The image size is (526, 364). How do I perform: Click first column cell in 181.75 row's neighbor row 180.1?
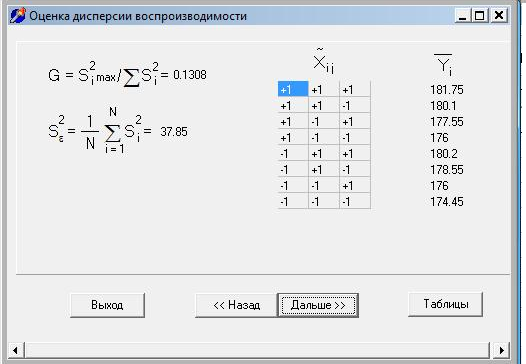293,106
